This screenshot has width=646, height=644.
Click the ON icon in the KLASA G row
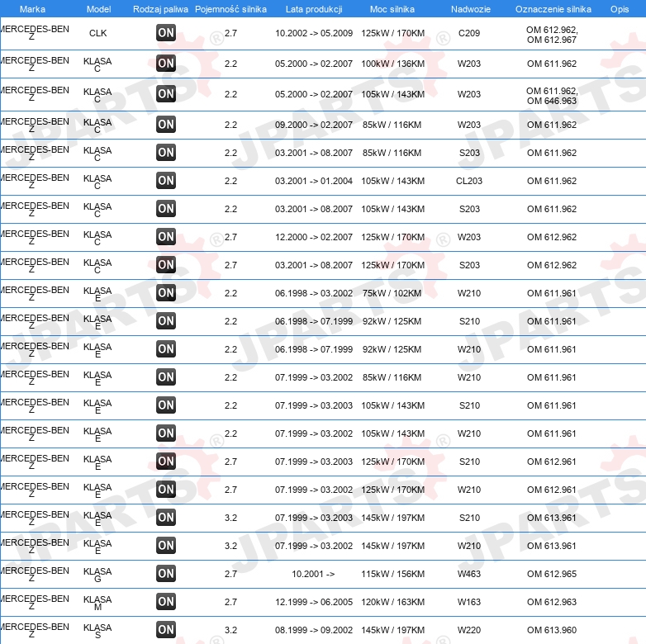click(x=166, y=574)
